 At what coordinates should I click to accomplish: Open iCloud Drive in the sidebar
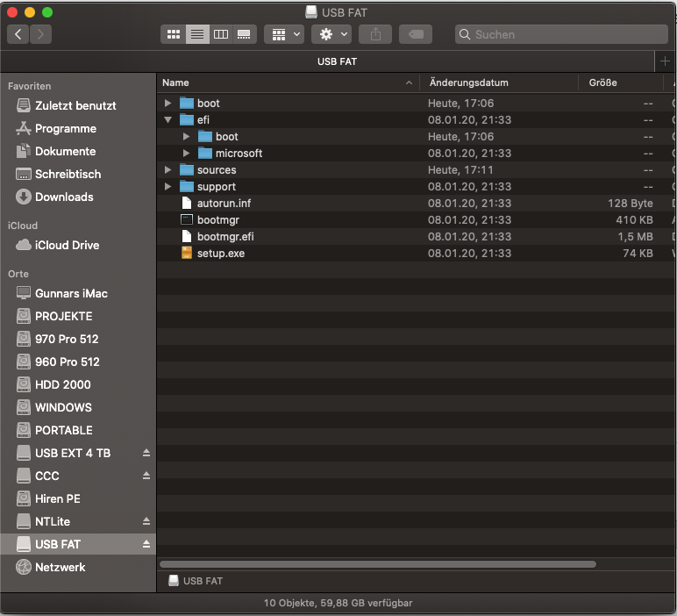(78, 245)
